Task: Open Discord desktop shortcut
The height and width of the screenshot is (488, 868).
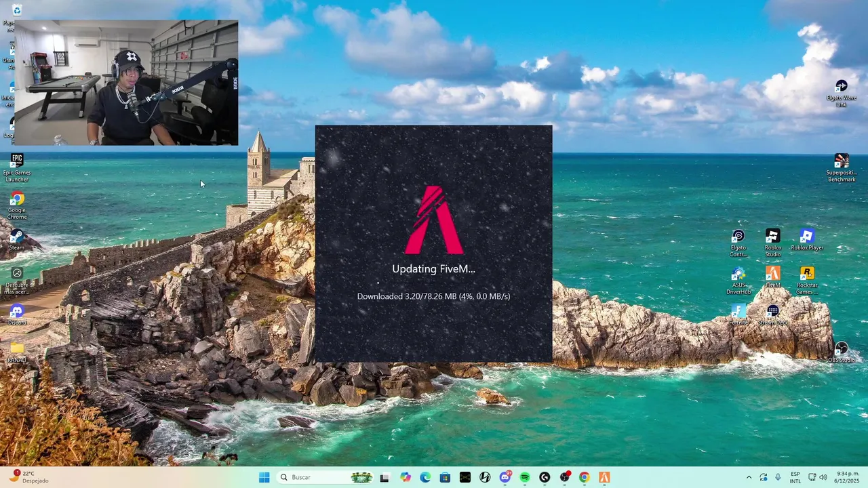Action: coord(17,315)
